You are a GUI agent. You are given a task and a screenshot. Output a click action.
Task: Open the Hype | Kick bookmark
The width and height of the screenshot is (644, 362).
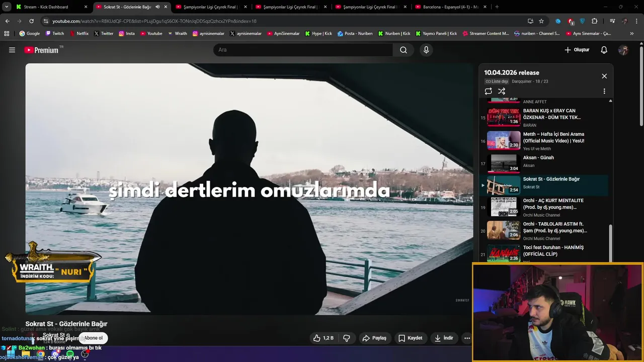[318, 34]
